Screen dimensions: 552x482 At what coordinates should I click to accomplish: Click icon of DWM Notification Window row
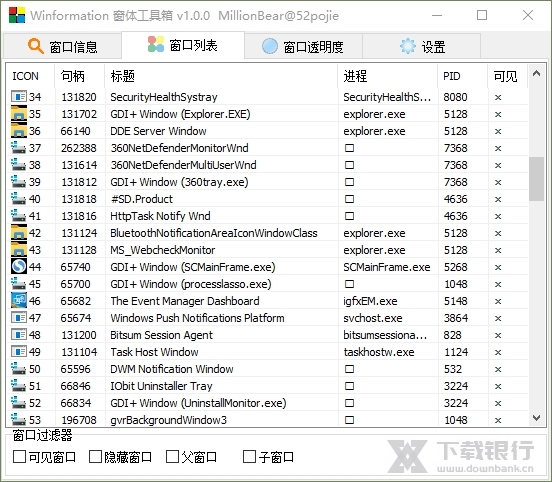pyautogui.click(x=19, y=369)
